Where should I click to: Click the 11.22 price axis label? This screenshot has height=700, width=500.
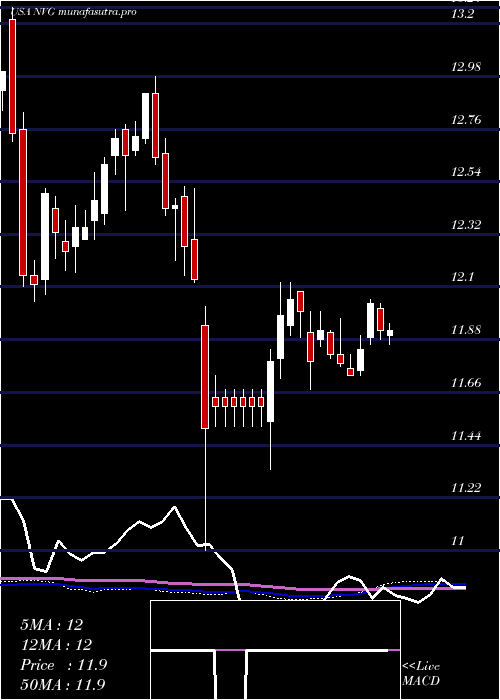tap(467, 488)
